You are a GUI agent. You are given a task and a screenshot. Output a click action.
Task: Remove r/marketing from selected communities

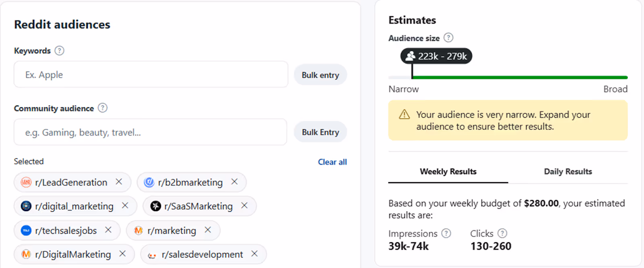pyautogui.click(x=208, y=230)
